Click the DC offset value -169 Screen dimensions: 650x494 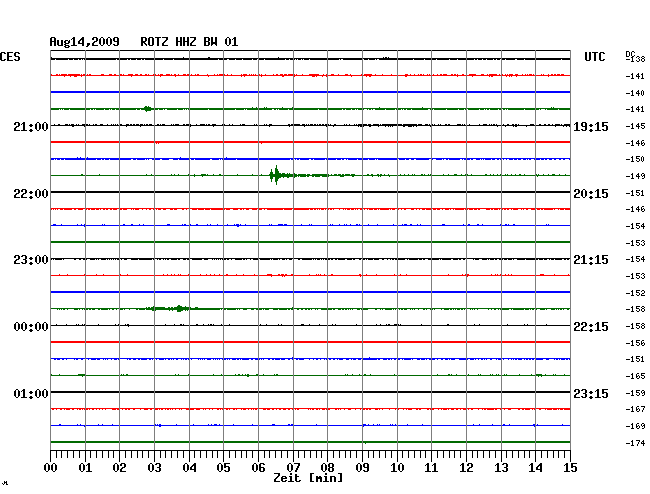635,426
